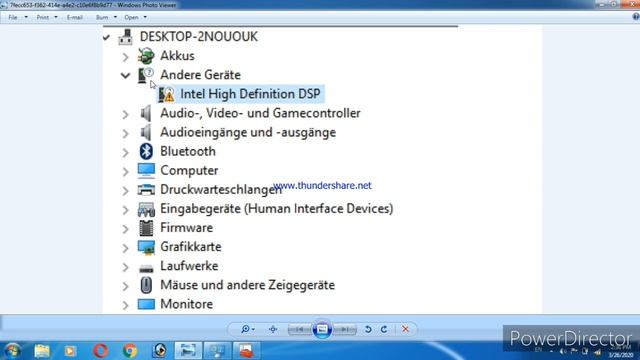Click the Bluetooth logo icon
The width and height of the screenshot is (640, 360).
click(146, 151)
